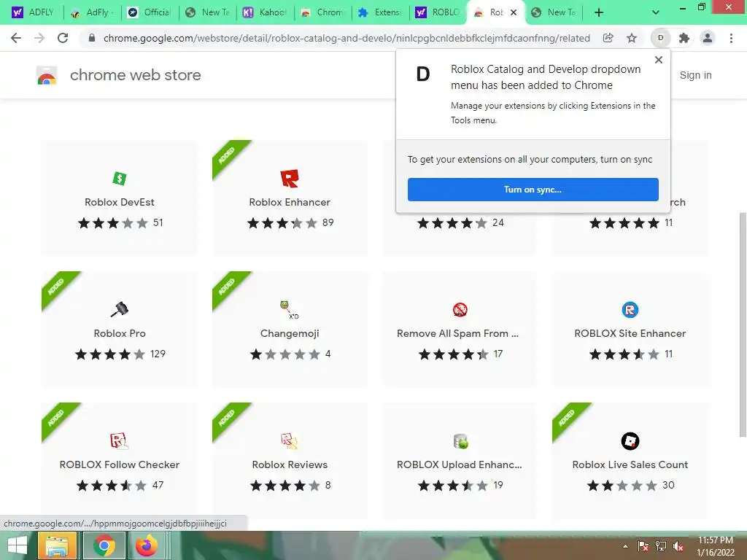Switch to the Kahoot tab
Screen dimensions: 747x560
265,12
